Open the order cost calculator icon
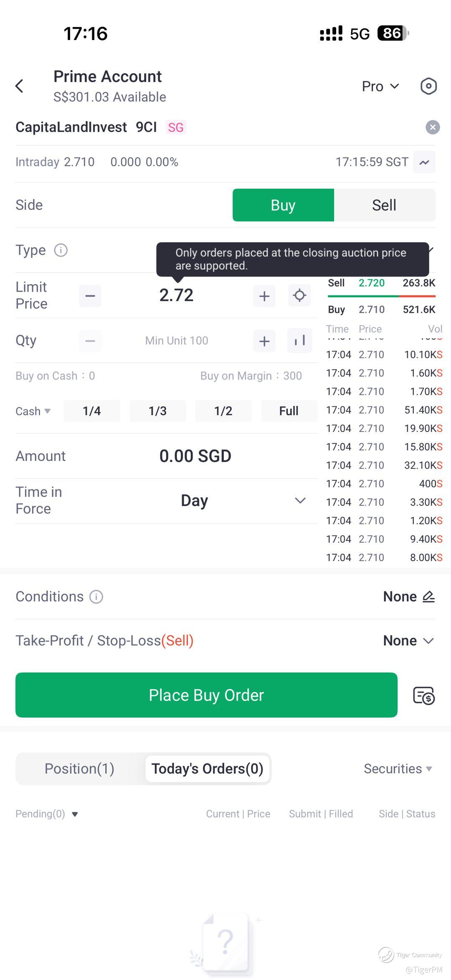This screenshot has width=451, height=980. [424, 696]
